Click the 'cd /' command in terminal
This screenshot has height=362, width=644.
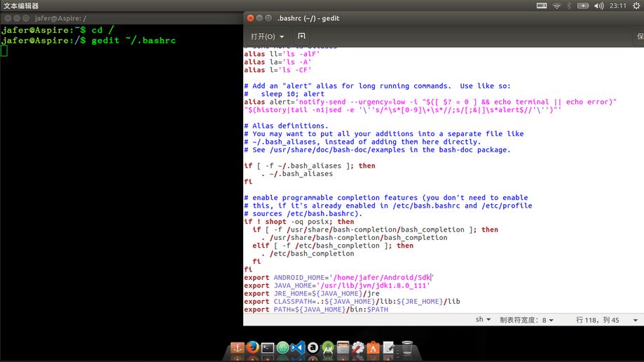pyautogui.click(x=102, y=30)
